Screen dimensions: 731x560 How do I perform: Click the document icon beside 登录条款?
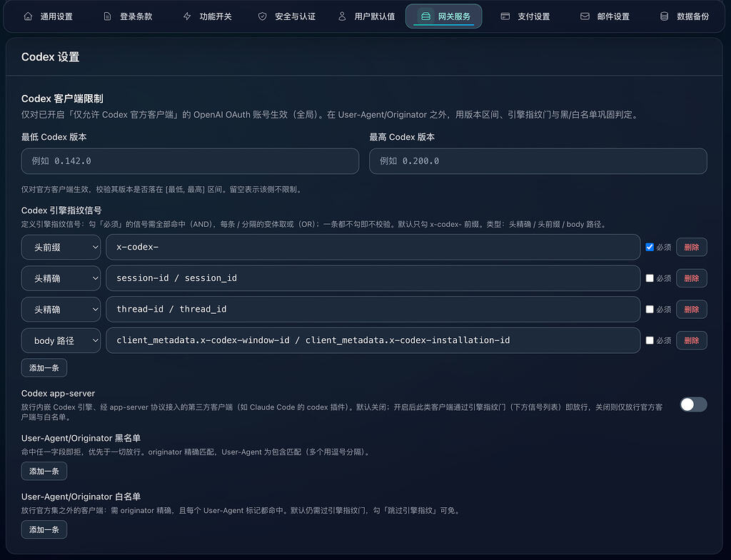click(107, 16)
